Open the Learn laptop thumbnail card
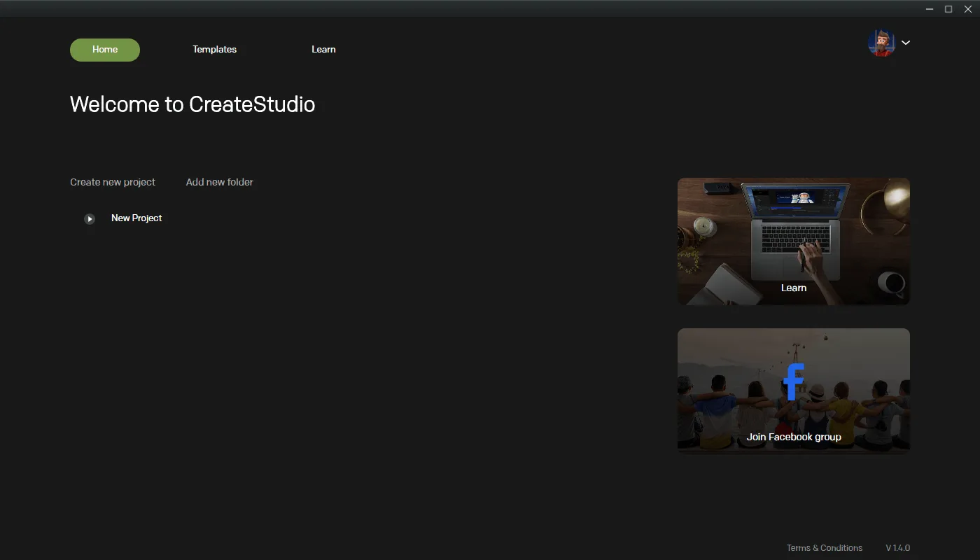Screen dimensions: 980x560 pyautogui.click(x=794, y=241)
